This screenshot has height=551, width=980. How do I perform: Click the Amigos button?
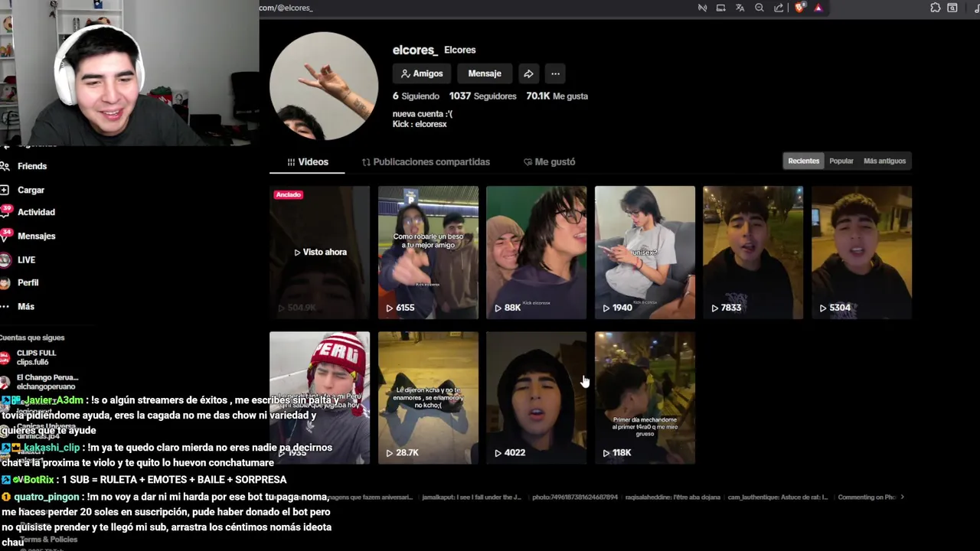coord(422,73)
